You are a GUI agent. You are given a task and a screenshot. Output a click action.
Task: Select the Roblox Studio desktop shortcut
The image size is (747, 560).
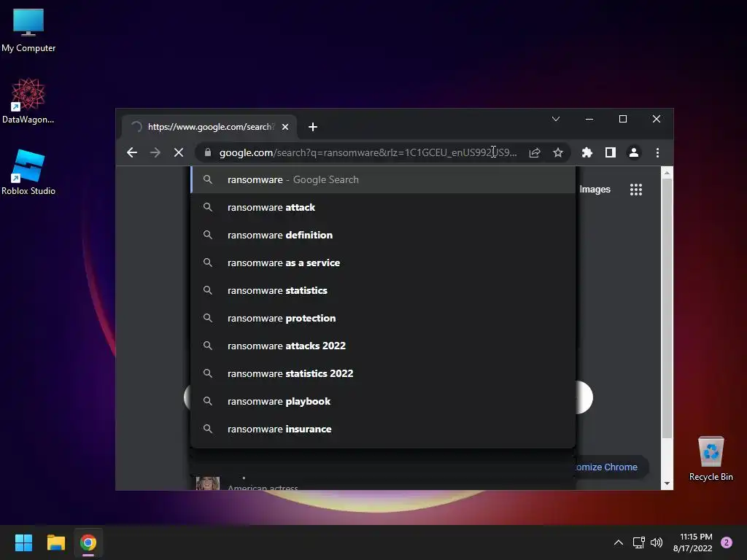click(x=28, y=172)
